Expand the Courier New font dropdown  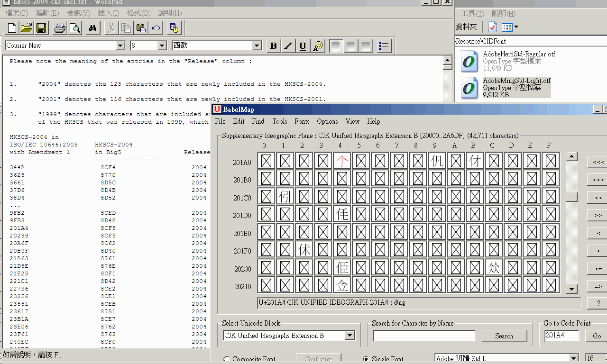[120, 46]
